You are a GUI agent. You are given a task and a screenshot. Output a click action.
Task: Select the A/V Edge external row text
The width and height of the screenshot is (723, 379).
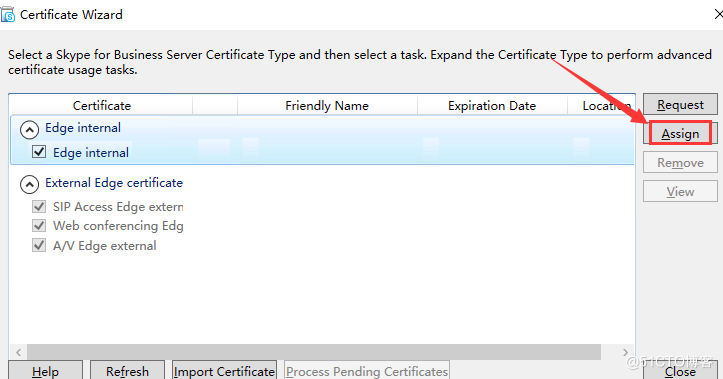pyautogui.click(x=105, y=246)
